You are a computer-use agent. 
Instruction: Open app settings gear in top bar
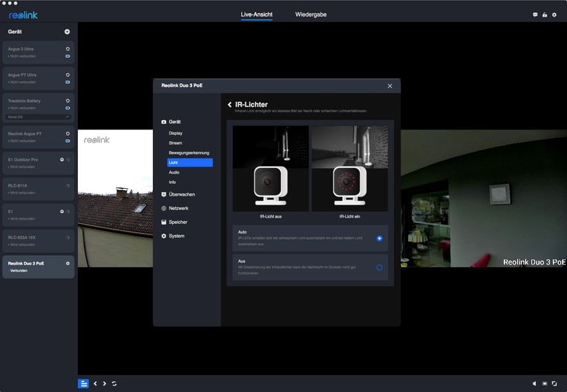pyautogui.click(x=554, y=14)
